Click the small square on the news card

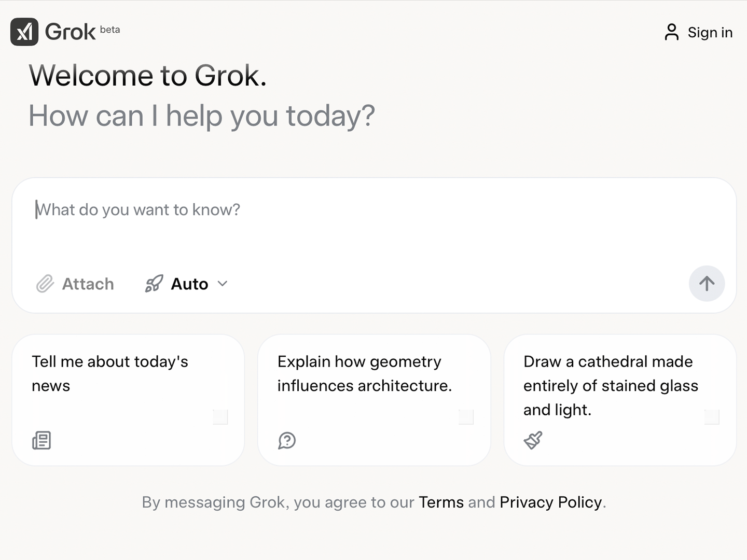[220, 416]
